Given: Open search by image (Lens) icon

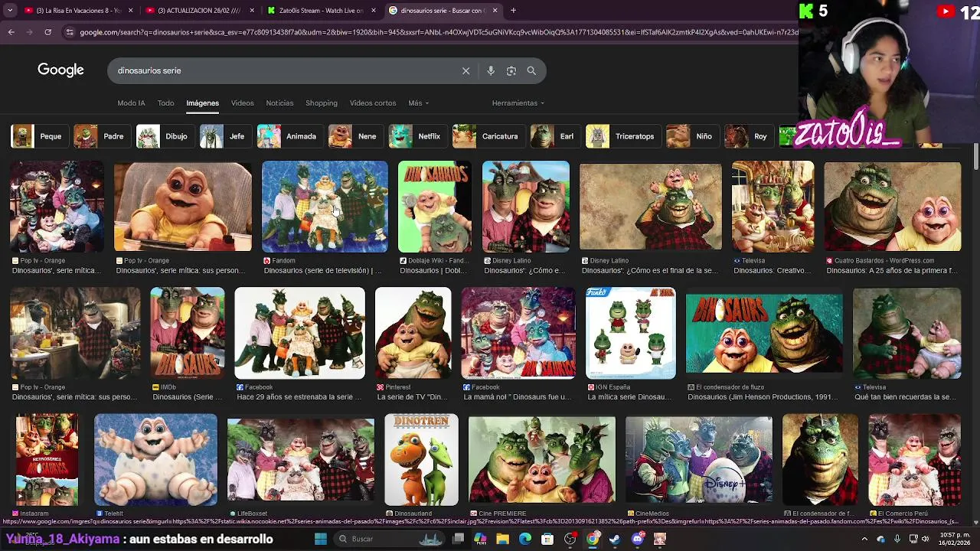Looking at the screenshot, I should click(511, 70).
